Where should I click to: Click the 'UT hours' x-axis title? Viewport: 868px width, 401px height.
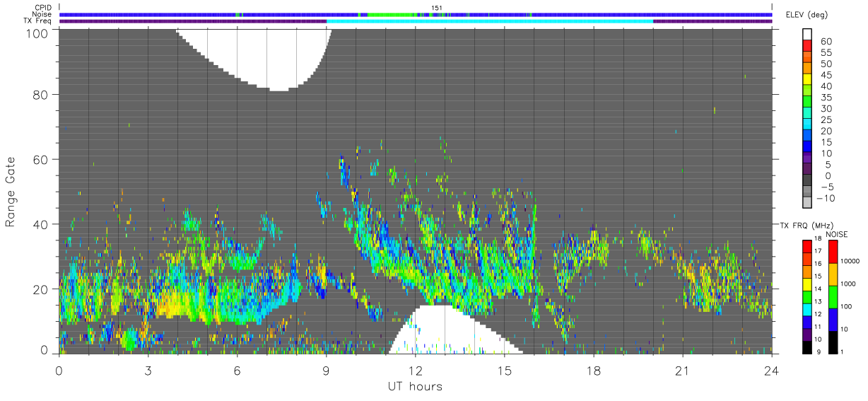click(x=415, y=387)
